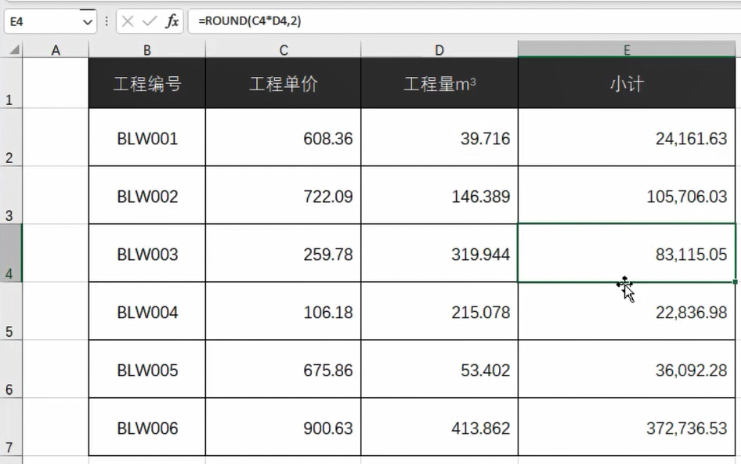Select unit price cell 722.09
Viewport: 741px width, 464px height.
(283, 195)
